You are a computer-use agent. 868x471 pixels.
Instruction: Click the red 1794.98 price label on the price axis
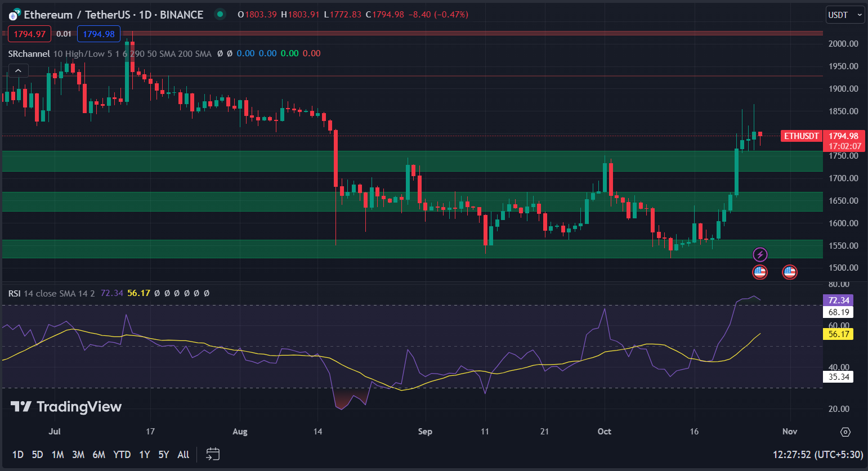(x=844, y=136)
